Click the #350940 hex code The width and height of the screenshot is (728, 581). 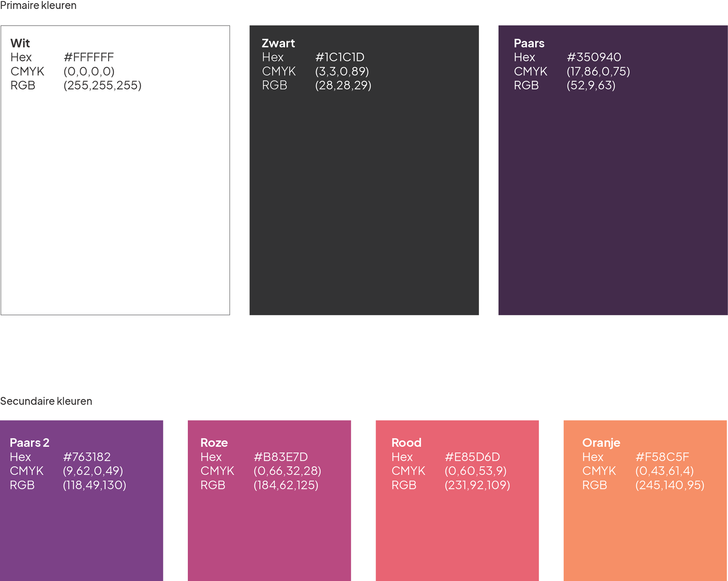pos(594,57)
